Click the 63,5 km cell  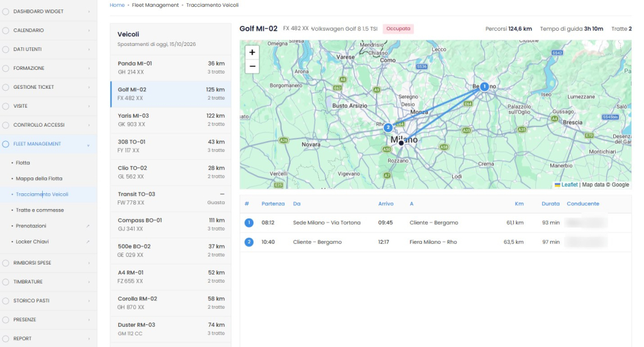[513, 242]
